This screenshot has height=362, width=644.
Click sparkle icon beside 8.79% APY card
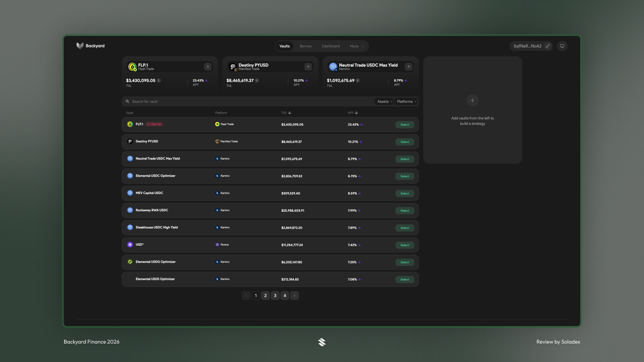click(x=406, y=80)
